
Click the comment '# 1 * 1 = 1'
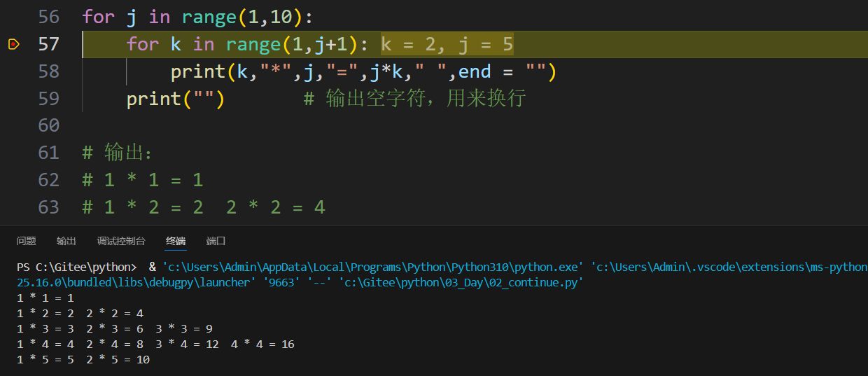(143, 180)
